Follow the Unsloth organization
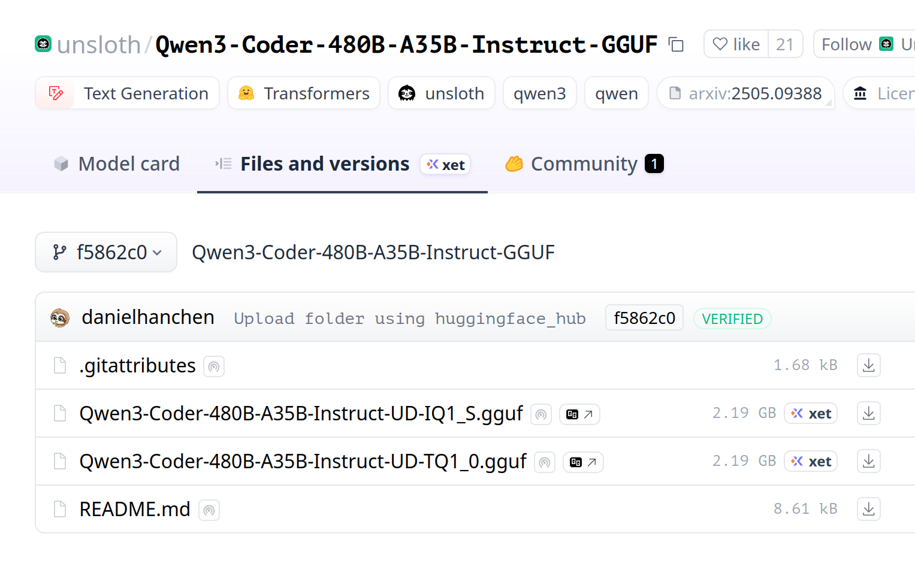 (865, 44)
